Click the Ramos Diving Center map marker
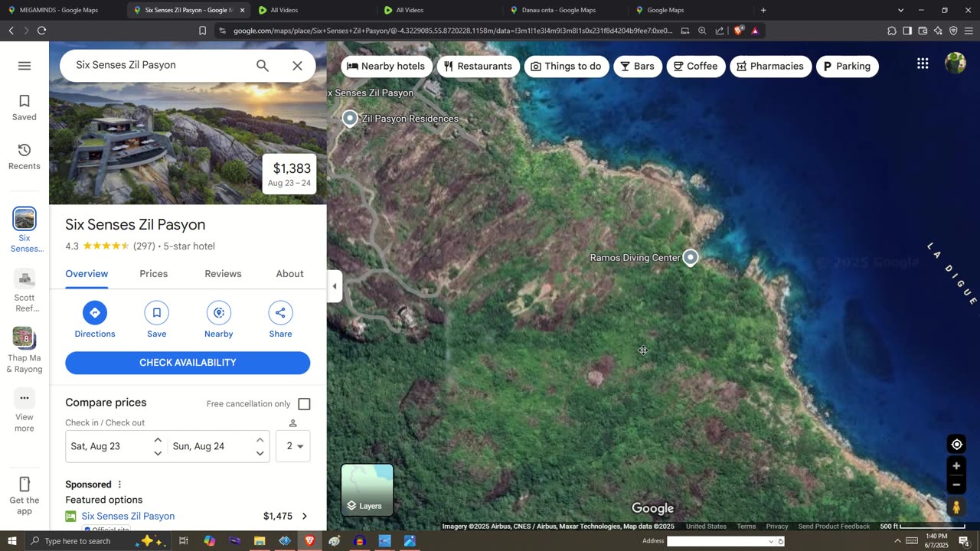Image resolution: width=980 pixels, height=551 pixels. pos(691,257)
